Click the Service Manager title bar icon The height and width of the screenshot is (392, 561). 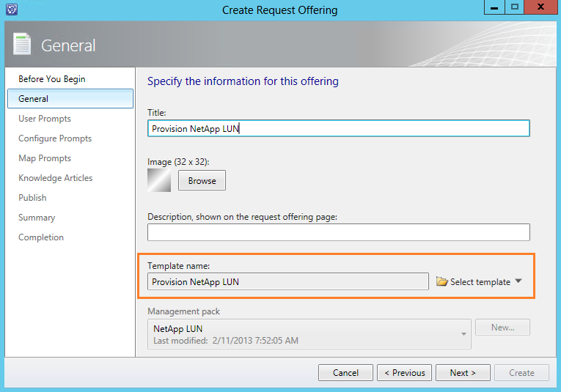[x=12, y=10]
